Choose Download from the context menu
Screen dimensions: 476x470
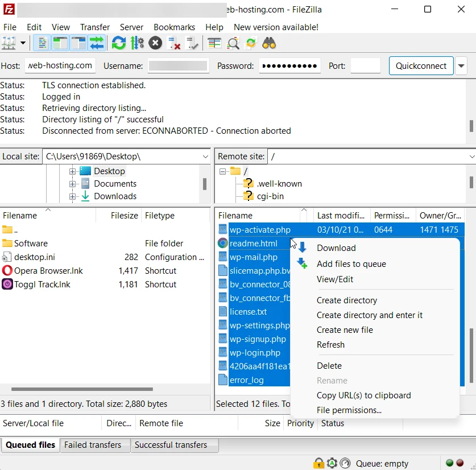[336, 248]
